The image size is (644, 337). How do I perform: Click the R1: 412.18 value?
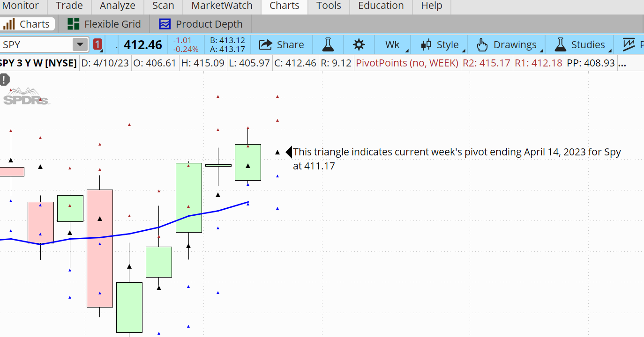538,63
